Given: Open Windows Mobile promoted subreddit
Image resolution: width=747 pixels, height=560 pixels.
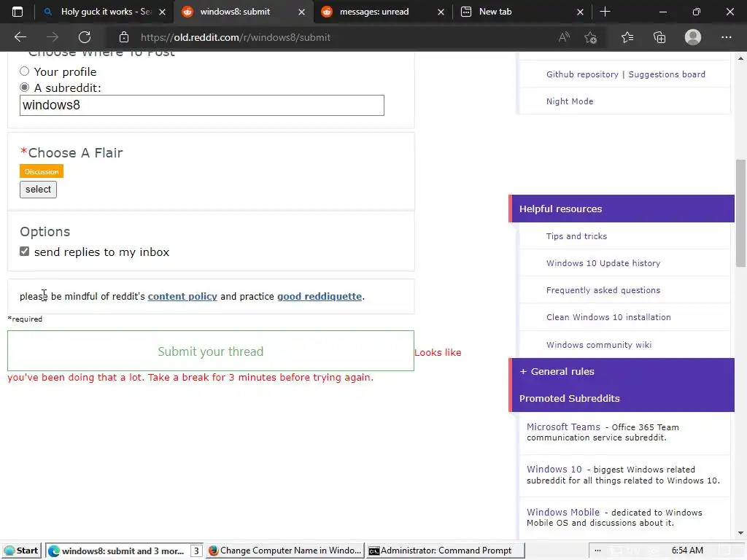Looking at the screenshot, I should 563,513.
